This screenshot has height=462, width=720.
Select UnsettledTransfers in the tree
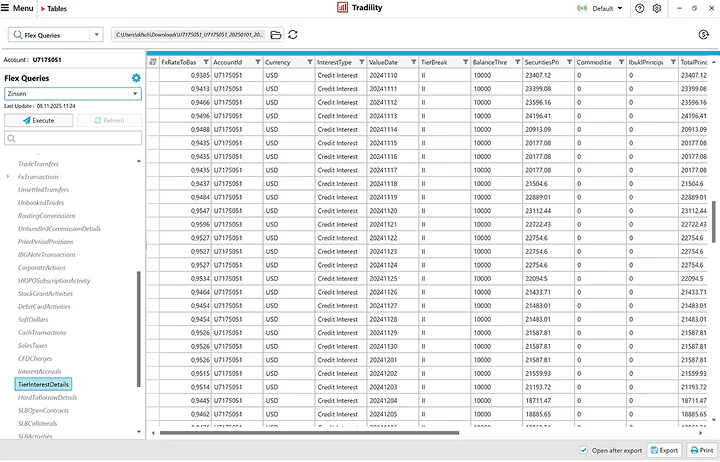(x=43, y=190)
